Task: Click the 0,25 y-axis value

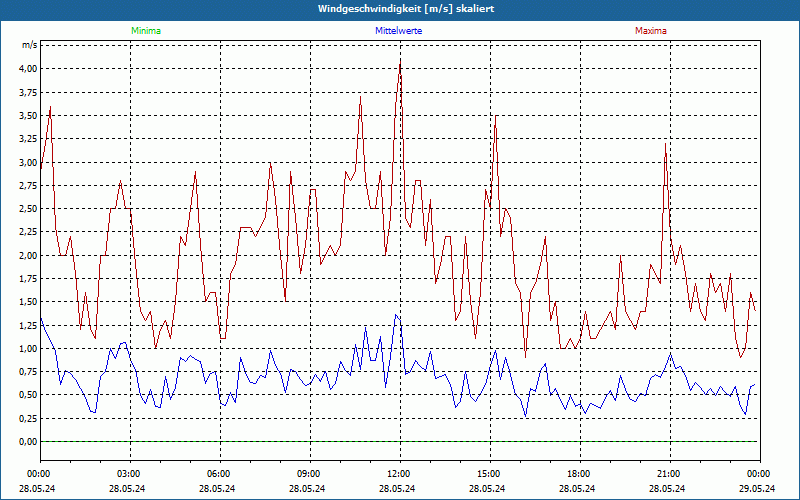Action: (x=28, y=419)
